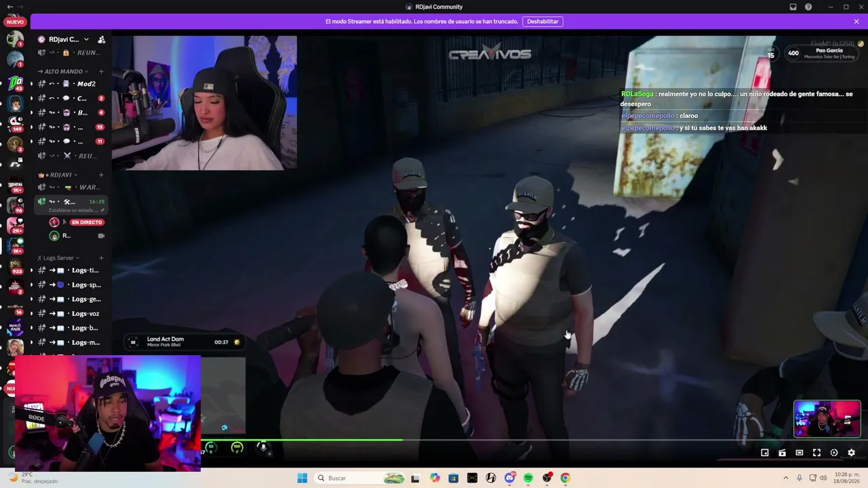
Task: Click the viewer camera icon beside R...
Action: (101, 236)
